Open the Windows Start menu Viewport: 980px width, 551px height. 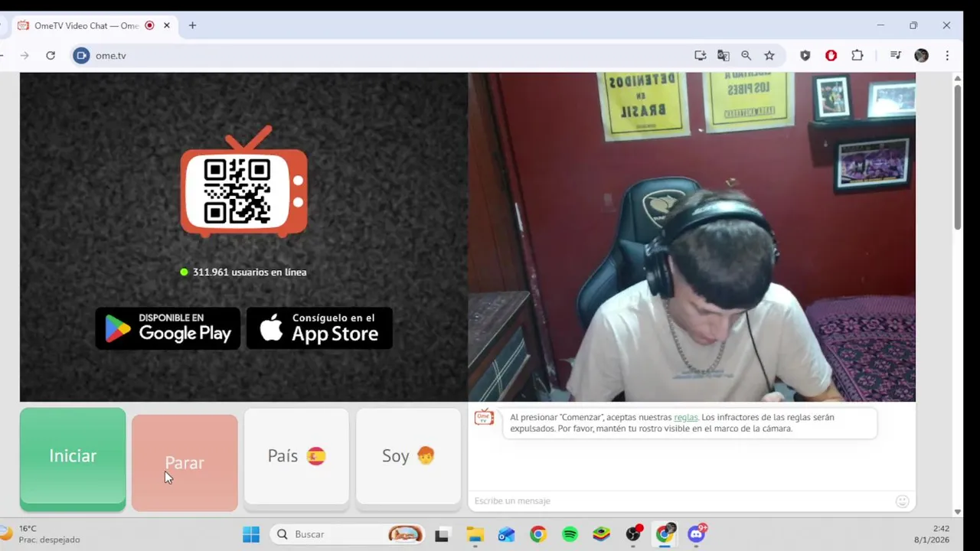(x=251, y=534)
